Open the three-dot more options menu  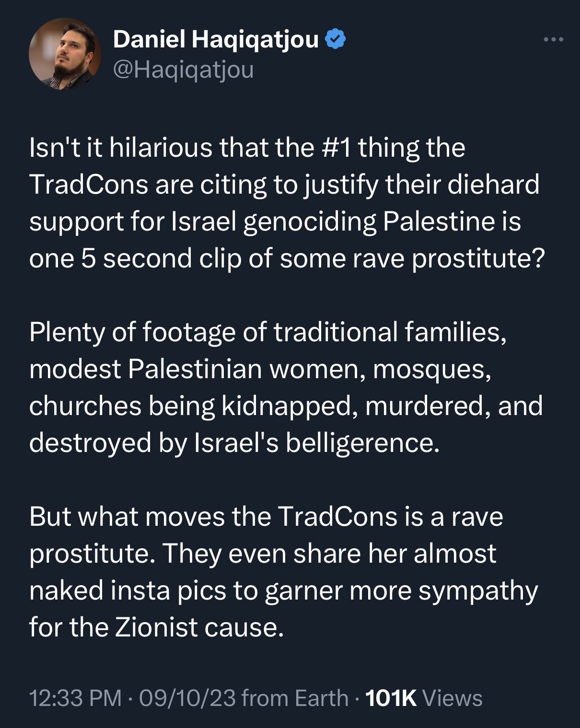tap(554, 40)
